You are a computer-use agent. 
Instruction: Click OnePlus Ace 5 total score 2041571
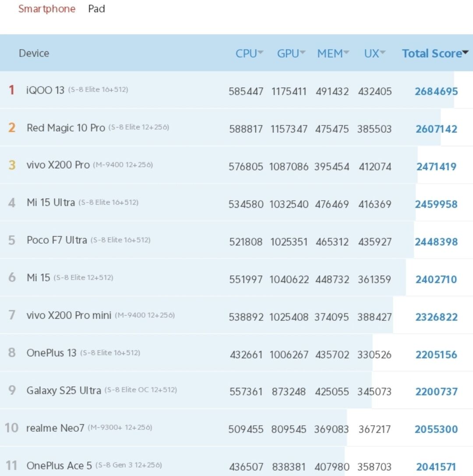436,467
